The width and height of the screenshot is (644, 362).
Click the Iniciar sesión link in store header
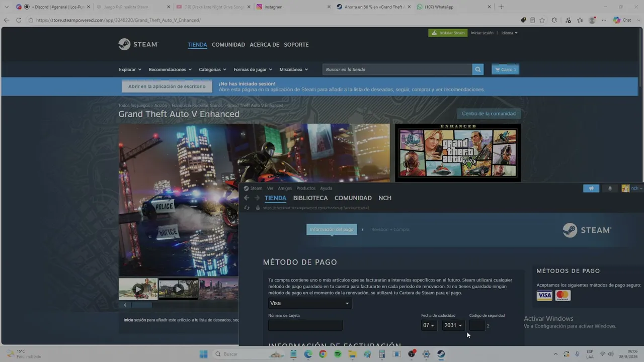coord(482,33)
